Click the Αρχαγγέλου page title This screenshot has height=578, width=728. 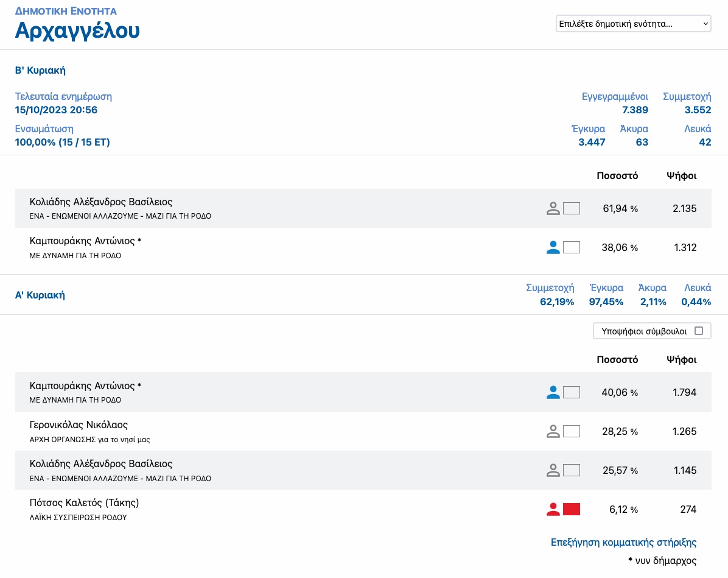(77, 30)
